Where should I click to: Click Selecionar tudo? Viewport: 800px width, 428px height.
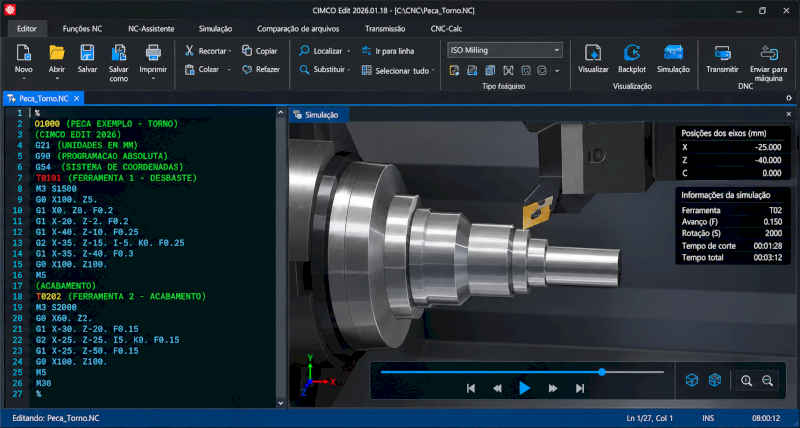pos(395,71)
